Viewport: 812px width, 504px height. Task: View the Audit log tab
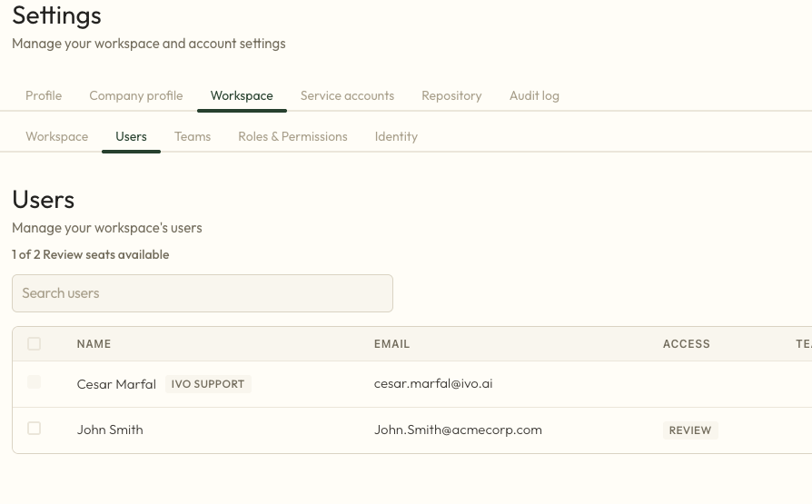click(x=534, y=95)
